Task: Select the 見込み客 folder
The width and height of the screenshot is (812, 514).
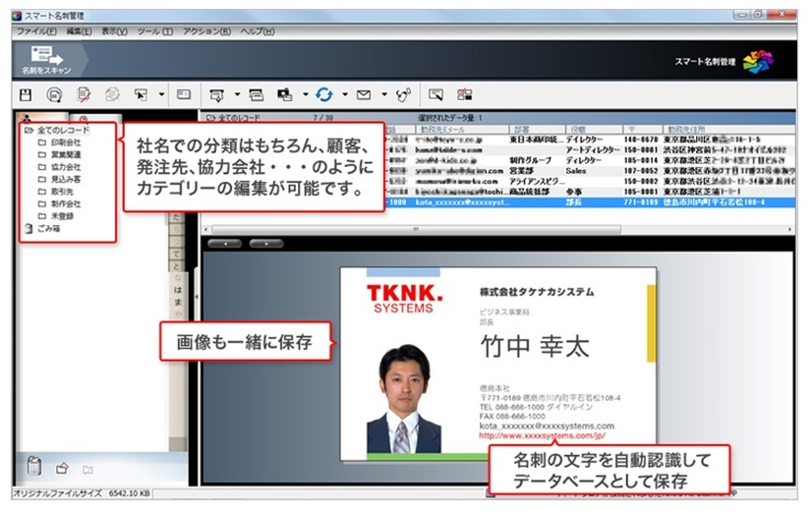Action: tap(60, 179)
